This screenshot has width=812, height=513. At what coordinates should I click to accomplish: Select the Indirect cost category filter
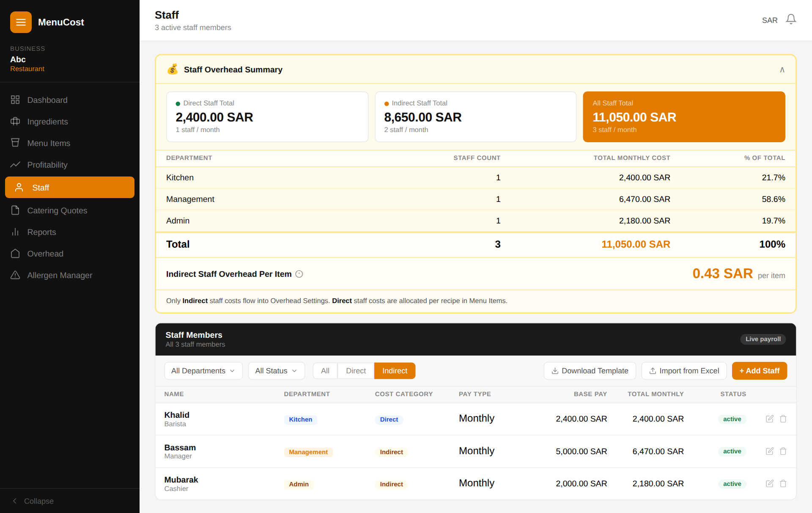(x=395, y=371)
